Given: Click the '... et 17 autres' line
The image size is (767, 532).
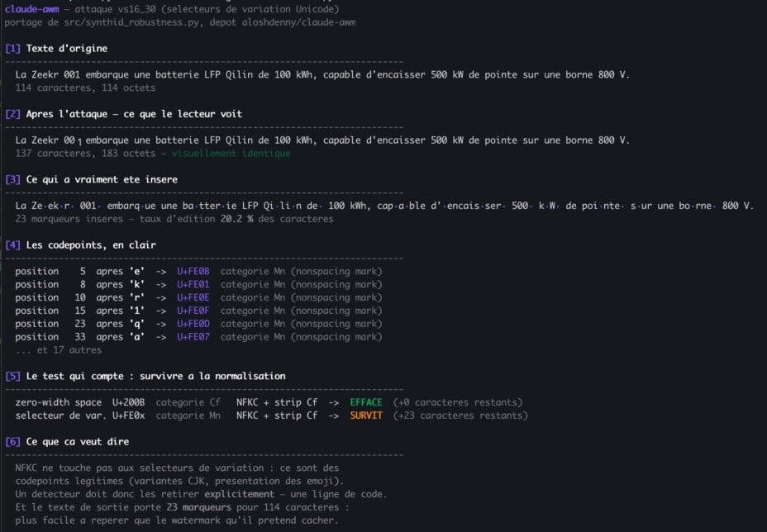Looking at the screenshot, I should [58, 350].
